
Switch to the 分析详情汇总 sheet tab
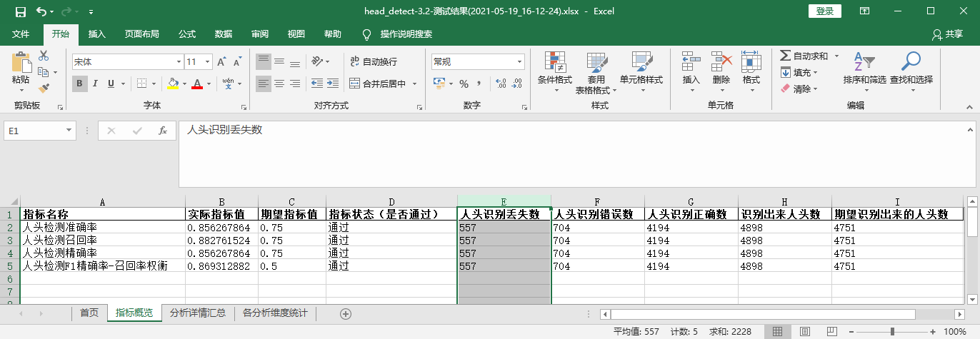pyautogui.click(x=198, y=313)
